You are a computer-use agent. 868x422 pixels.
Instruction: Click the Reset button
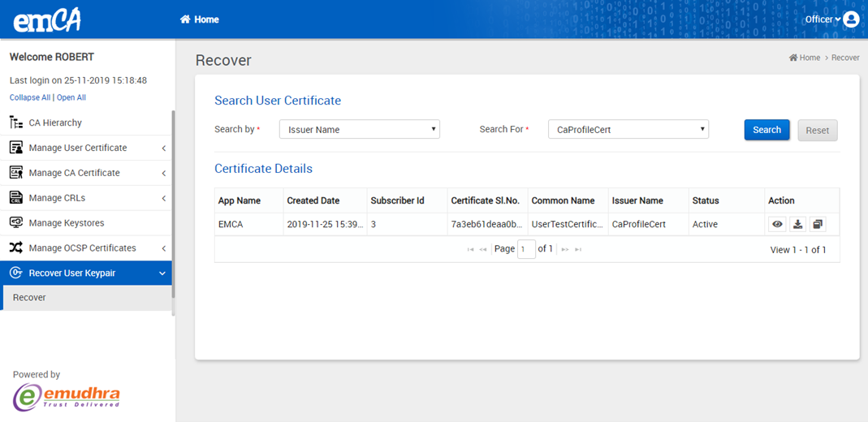pos(817,131)
